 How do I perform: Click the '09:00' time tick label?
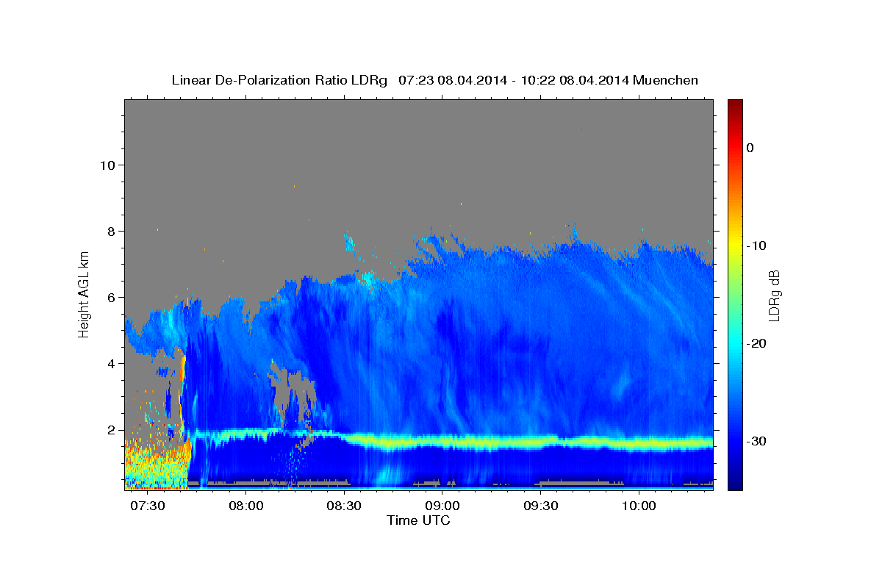(x=443, y=507)
